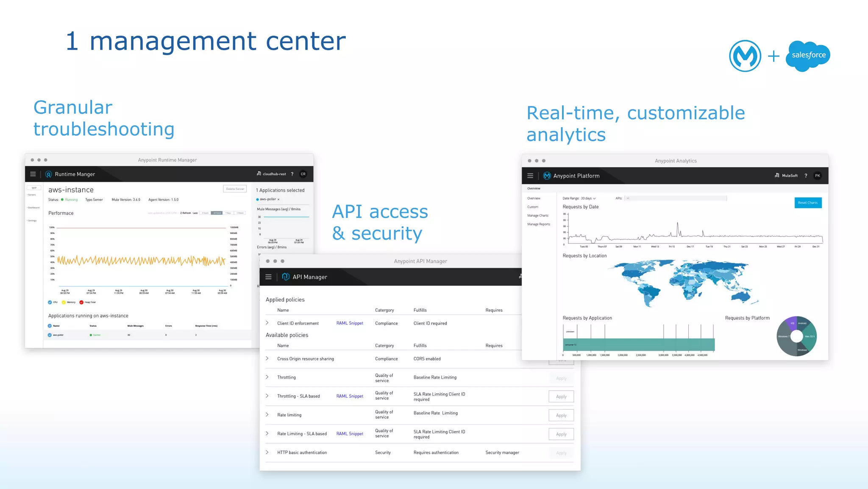The image size is (868, 489).
Task: Select the 7 days time range
Action: [x=228, y=213]
